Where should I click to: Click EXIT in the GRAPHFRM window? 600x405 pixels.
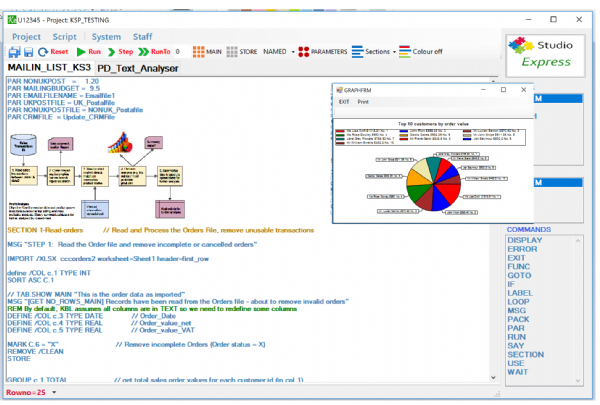coord(344,102)
